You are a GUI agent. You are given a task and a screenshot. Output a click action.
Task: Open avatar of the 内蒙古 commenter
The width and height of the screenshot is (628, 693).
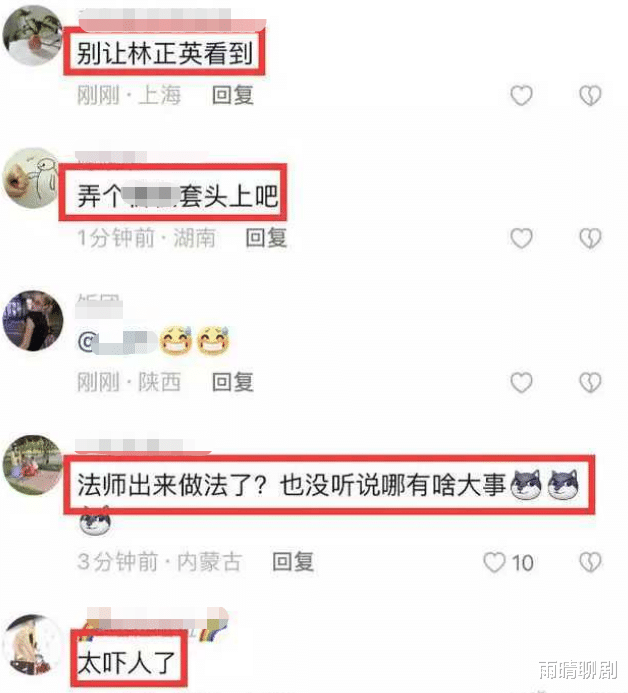33,465
